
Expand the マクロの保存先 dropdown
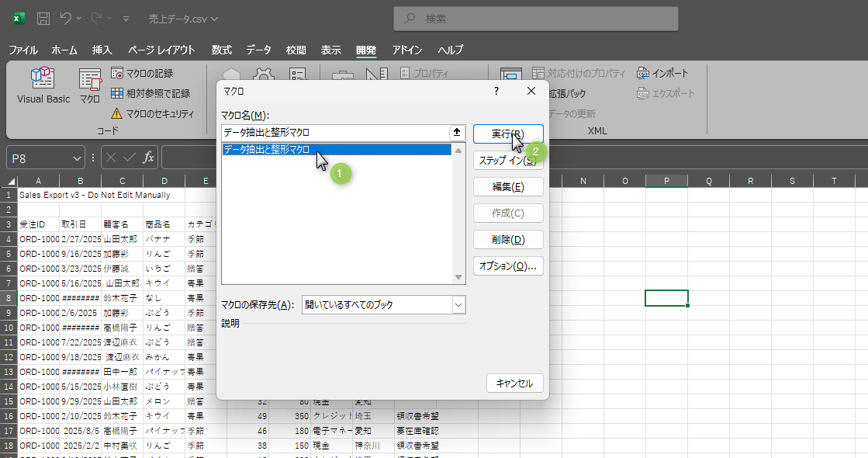[458, 305]
